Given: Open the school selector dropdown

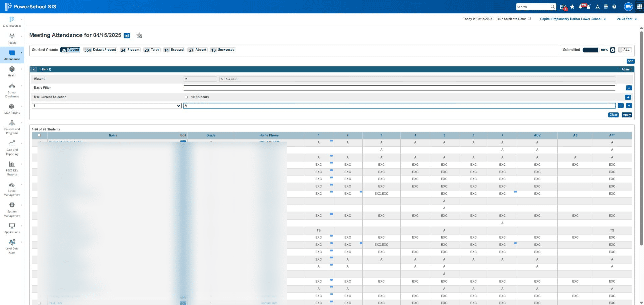Looking at the screenshot, I should tap(573, 19).
